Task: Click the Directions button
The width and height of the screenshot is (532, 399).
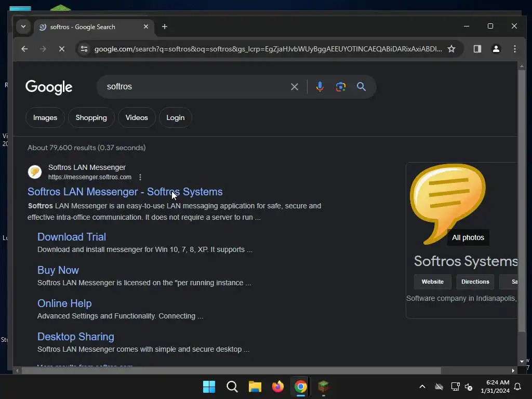Action: pos(475,282)
